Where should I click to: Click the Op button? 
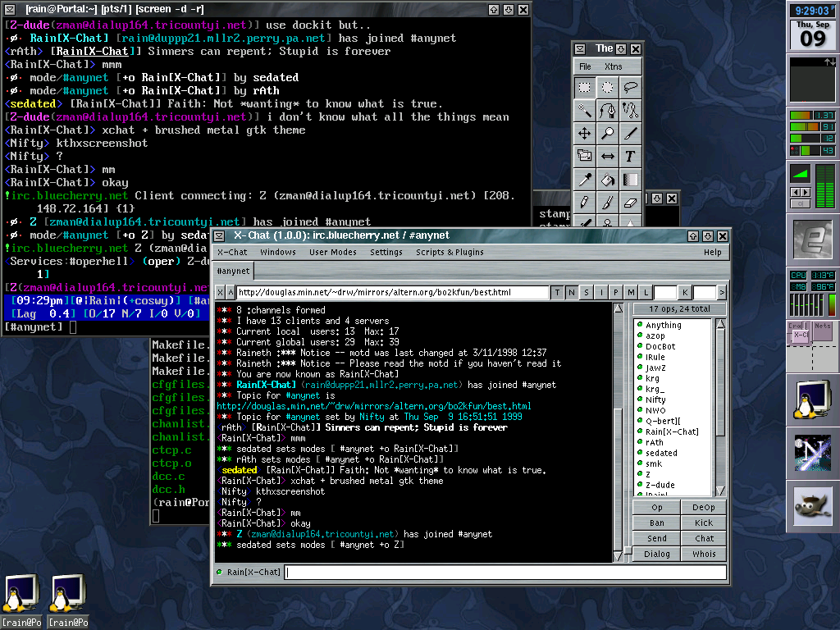(657, 507)
